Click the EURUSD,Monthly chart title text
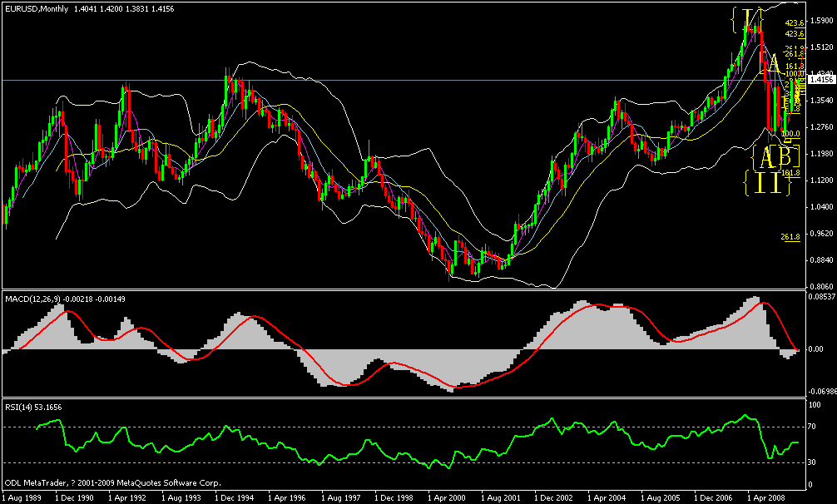837x504 pixels. point(37,9)
